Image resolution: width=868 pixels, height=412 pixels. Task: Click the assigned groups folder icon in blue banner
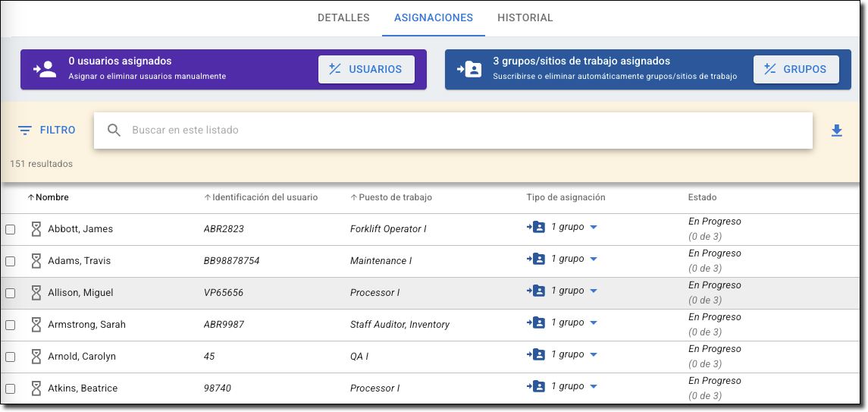[x=469, y=69]
